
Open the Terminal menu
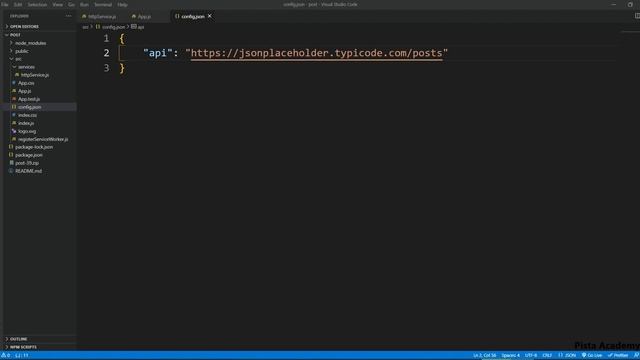click(103, 4)
